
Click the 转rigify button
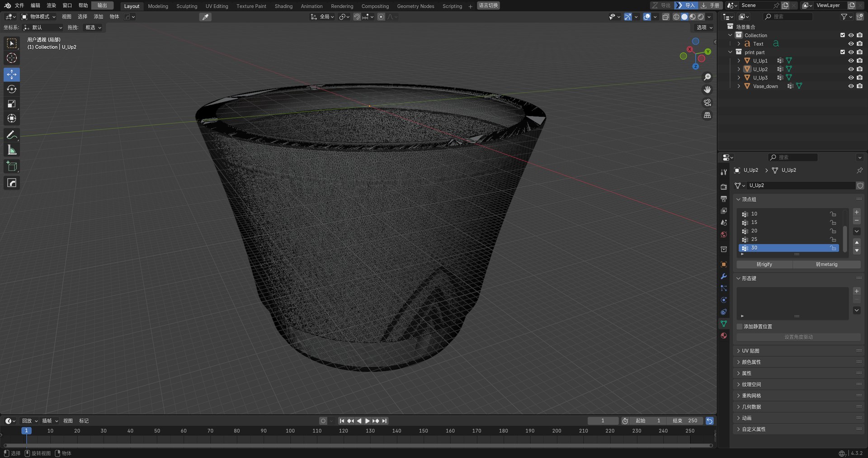pos(764,264)
